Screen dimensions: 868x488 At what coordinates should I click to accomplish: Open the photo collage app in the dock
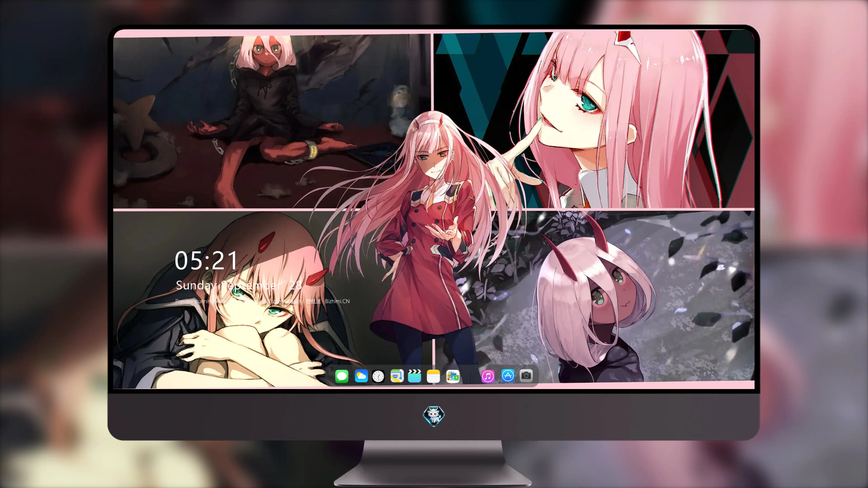click(x=453, y=376)
